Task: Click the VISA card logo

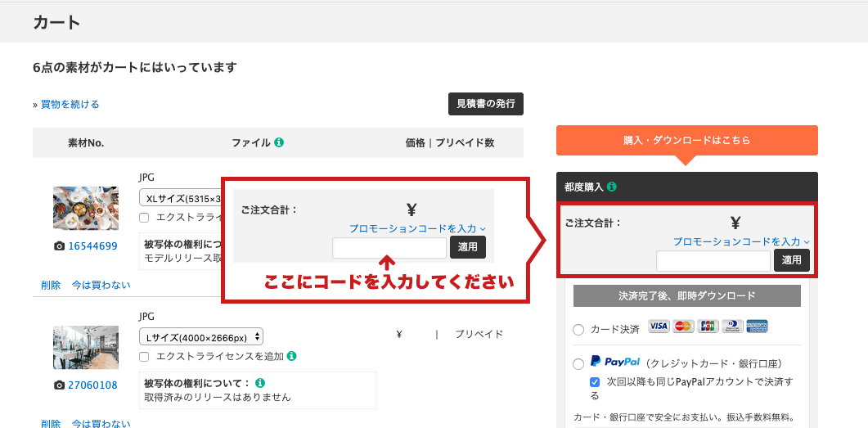Action: pyautogui.click(x=659, y=327)
